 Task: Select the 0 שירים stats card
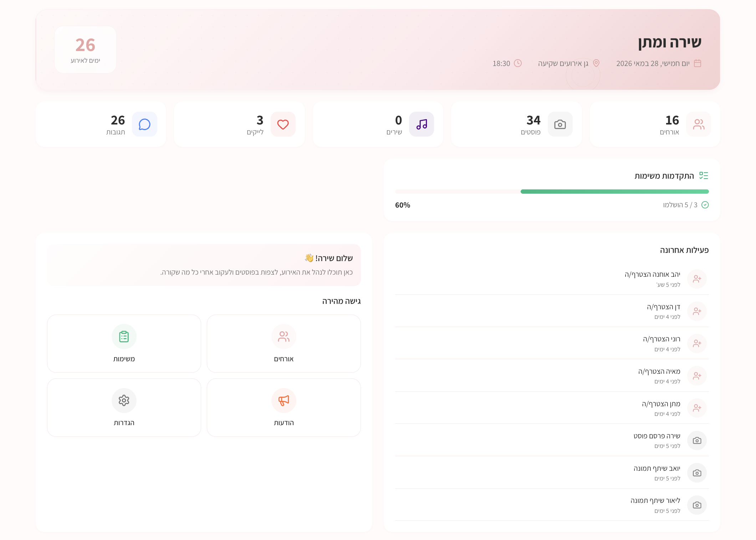pos(378,124)
